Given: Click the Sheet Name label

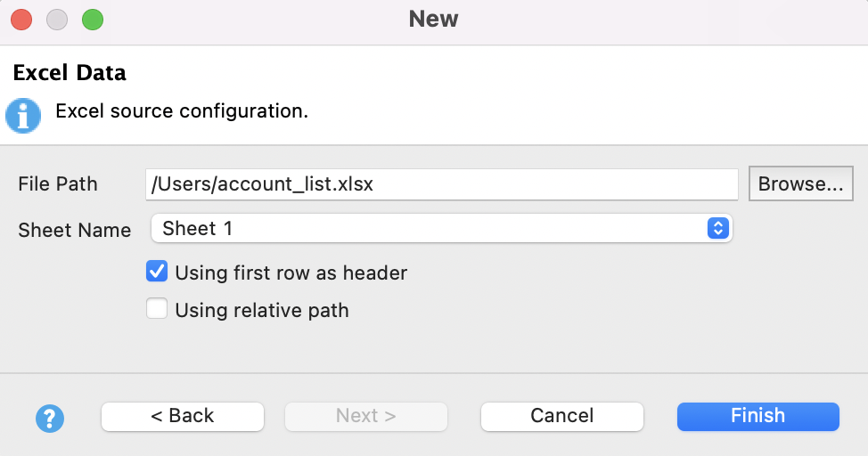Looking at the screenshot, I should [x=74, y=230].
